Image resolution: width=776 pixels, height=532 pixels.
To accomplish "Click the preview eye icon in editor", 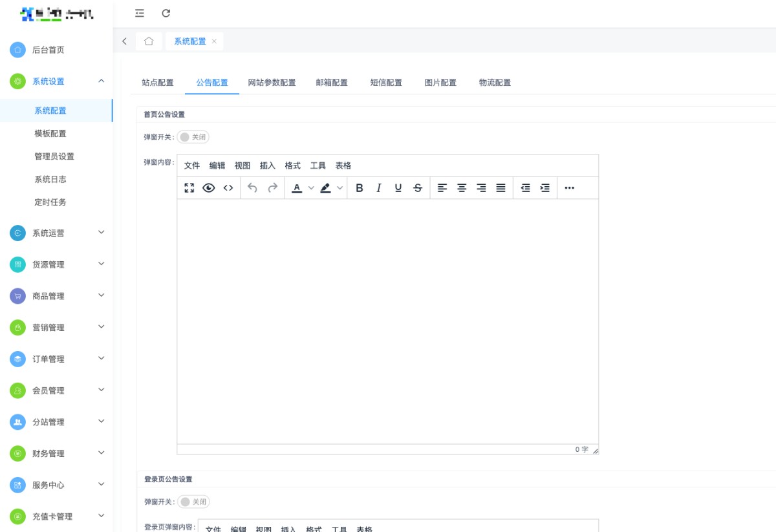I will coord(209,188).
